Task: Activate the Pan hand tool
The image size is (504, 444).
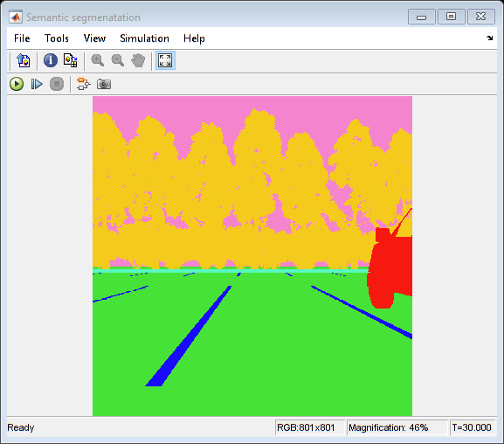Action: (x=138, y=60)
